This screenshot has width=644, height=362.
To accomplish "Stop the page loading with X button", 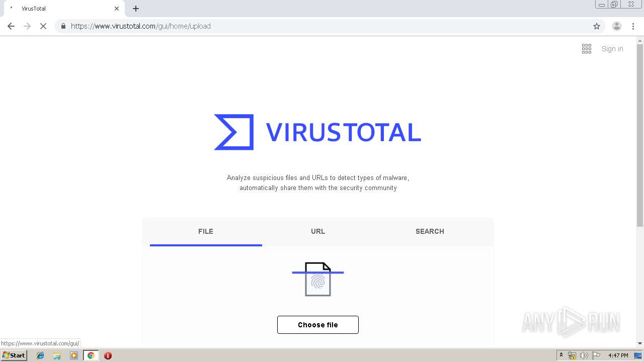I will [x=43, y=26].
